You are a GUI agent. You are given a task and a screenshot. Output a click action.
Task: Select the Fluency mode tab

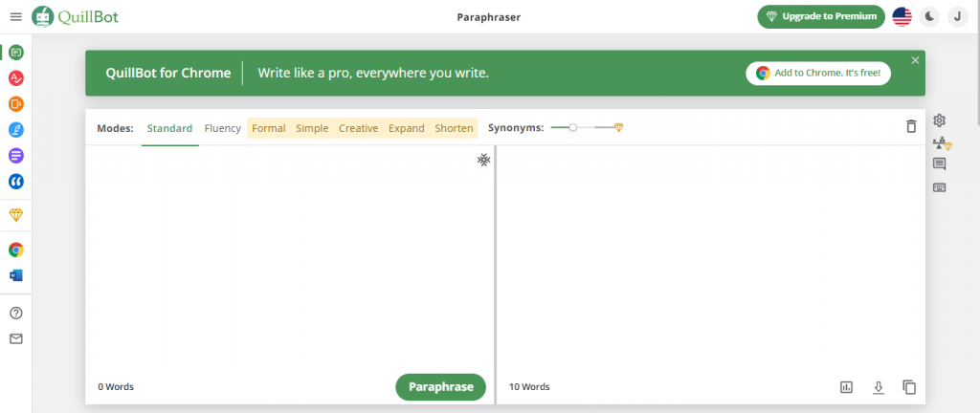tap(222, 128)
